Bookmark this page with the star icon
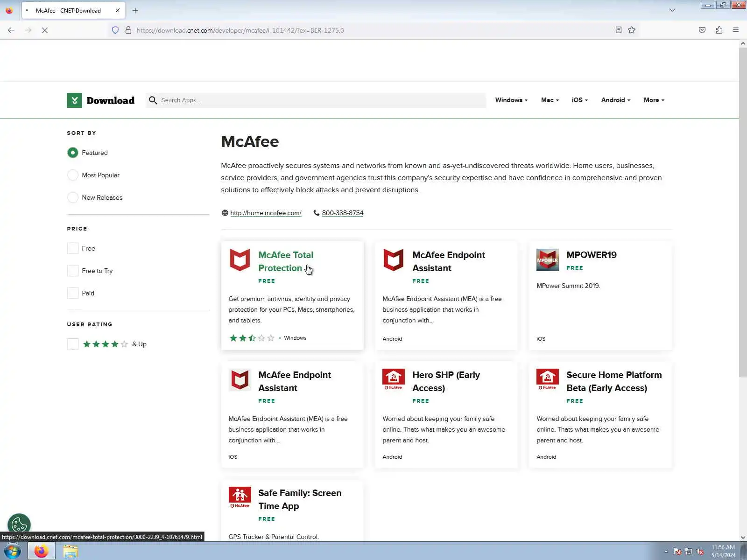The height and width of the screenshot is (560, 747). pos(632,30)
